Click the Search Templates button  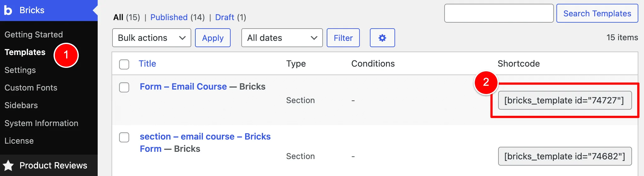pyautogui.click(x=597, y=13)
